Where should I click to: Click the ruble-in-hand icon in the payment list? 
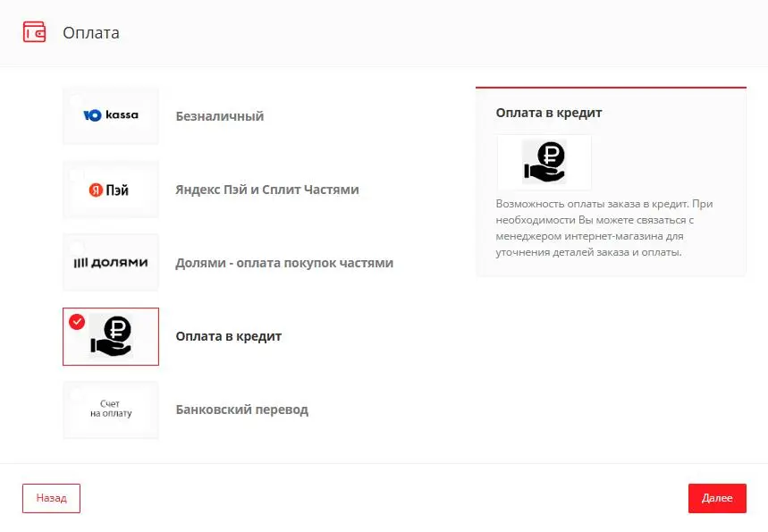click(112, 337)
